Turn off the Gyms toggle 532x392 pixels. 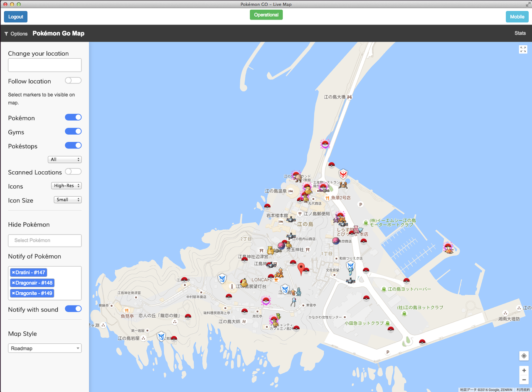click(73, 131)
